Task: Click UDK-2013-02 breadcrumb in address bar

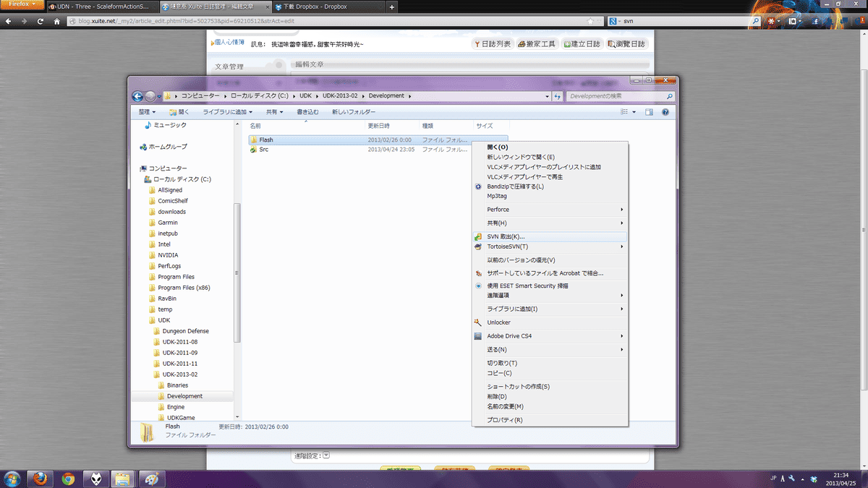Action: (341, 95)
